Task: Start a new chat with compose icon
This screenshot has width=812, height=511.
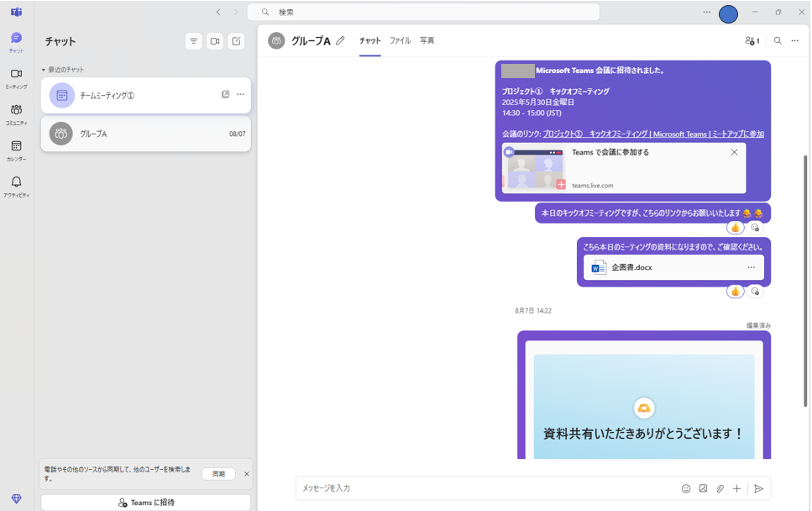Action: click(x=235, y=40)
